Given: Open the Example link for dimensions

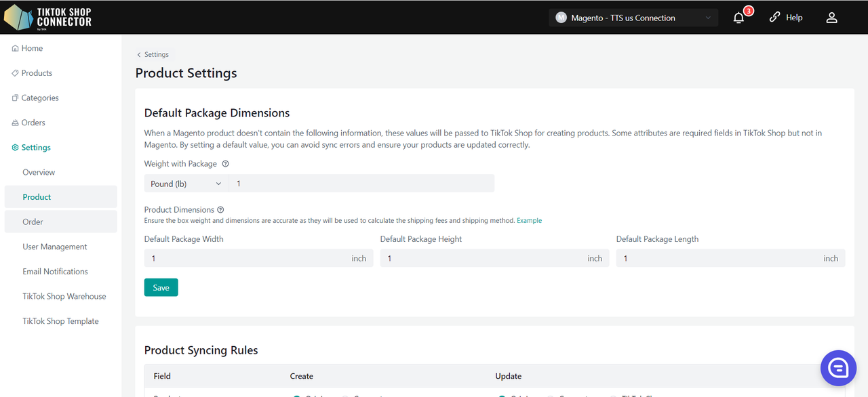Looking at the screenshot, I should tap(529, 221).
